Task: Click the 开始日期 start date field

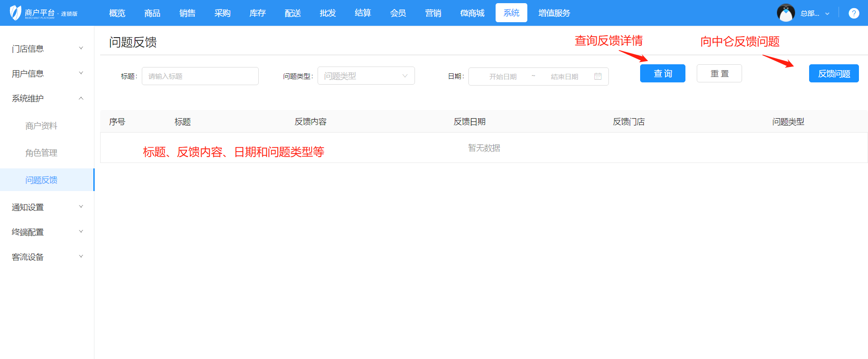Action: pos(502,77)
